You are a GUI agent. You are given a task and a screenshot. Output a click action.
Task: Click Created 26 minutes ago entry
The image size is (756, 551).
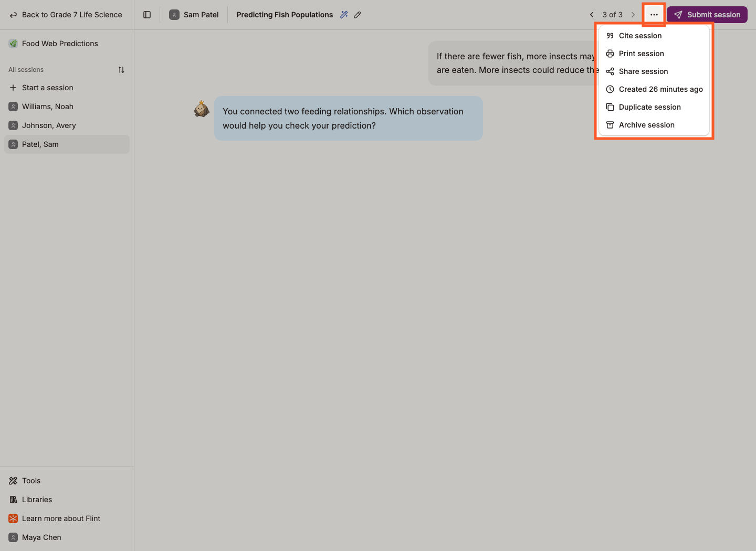654,89
